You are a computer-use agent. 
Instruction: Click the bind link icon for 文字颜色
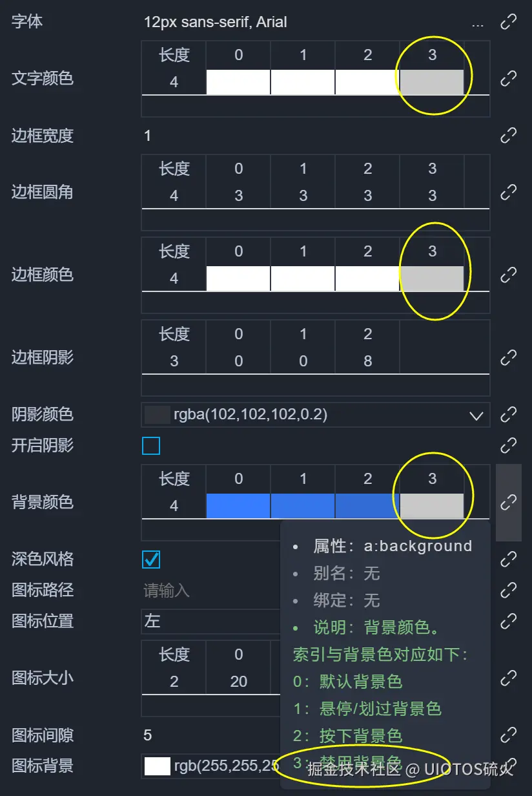pyautogui.click(x=509, y=79)
